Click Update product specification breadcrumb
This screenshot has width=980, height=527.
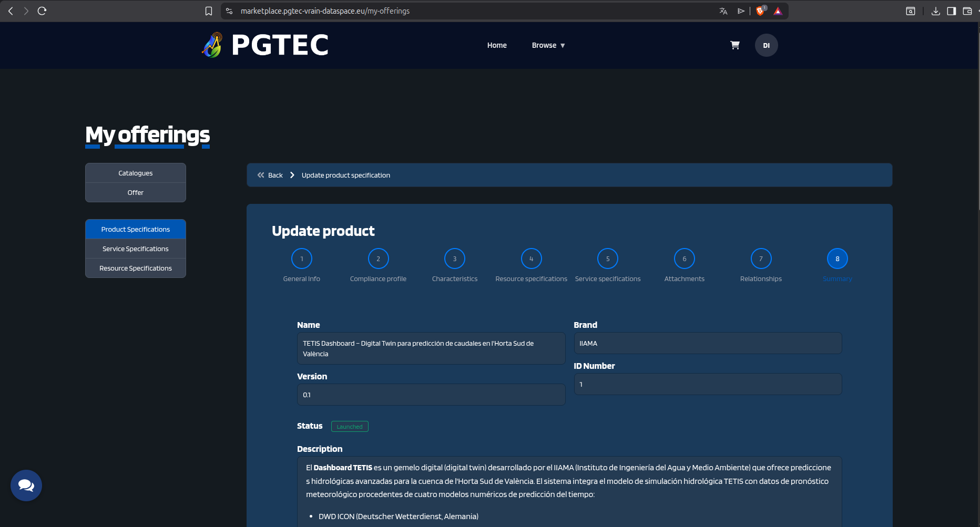(346, 175)
